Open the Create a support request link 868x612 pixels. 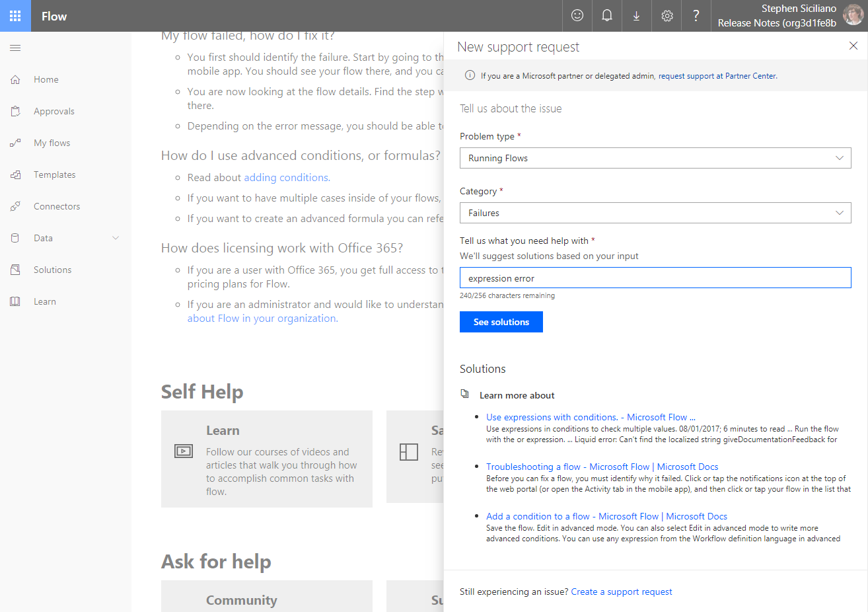coord(621,592)
